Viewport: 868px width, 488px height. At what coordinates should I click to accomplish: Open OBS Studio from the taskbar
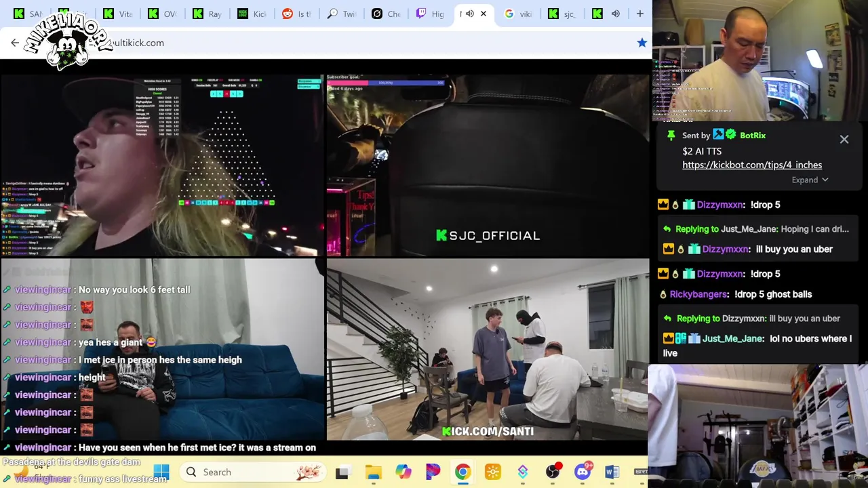tap(553, 472)
